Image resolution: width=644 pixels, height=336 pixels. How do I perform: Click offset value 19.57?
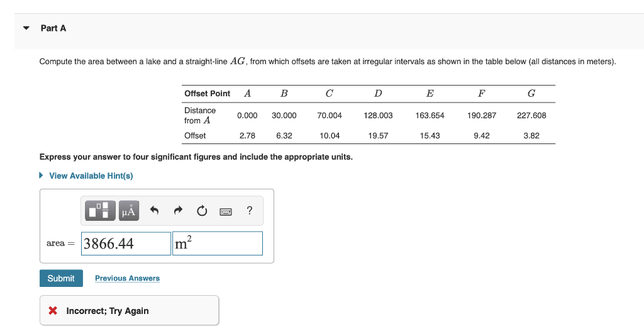pyautogui.click(x=378, y=135)
